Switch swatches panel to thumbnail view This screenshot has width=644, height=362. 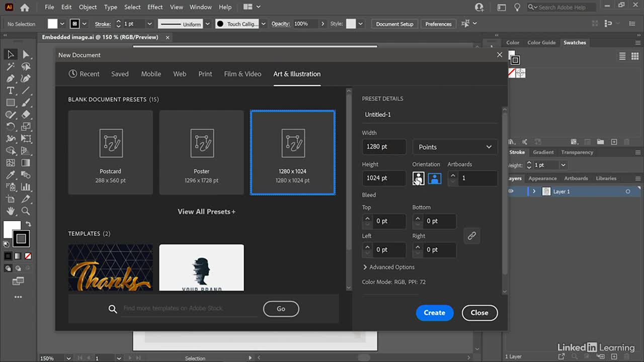click(635, 56)
